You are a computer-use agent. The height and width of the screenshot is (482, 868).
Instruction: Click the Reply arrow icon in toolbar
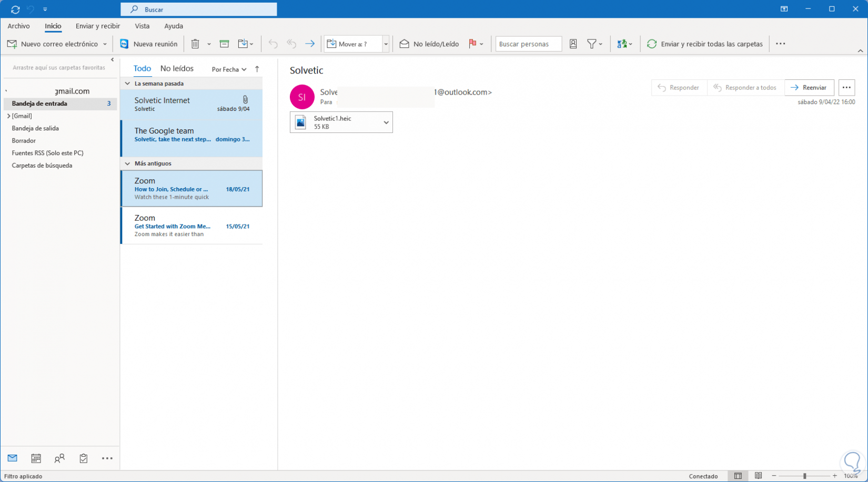[273, 44]
